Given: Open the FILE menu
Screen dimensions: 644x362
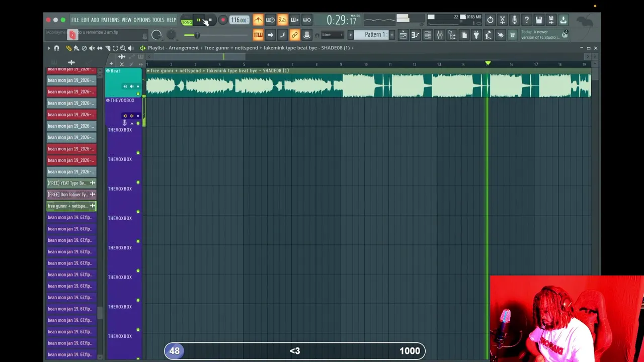Looking at the screenshot, I should coord(75,20).
